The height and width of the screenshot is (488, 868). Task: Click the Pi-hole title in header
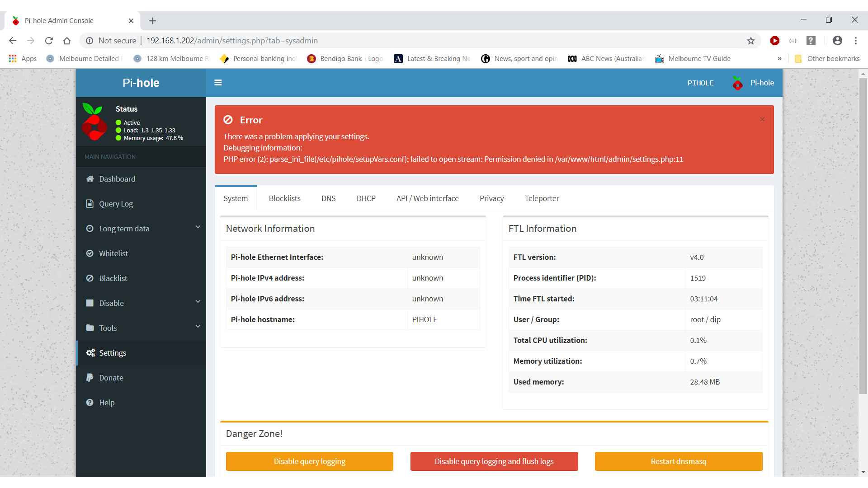point(141,83)
